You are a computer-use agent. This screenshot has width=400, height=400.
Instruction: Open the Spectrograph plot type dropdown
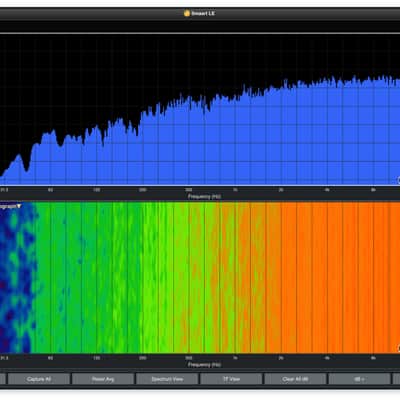[x=11, y=206]
